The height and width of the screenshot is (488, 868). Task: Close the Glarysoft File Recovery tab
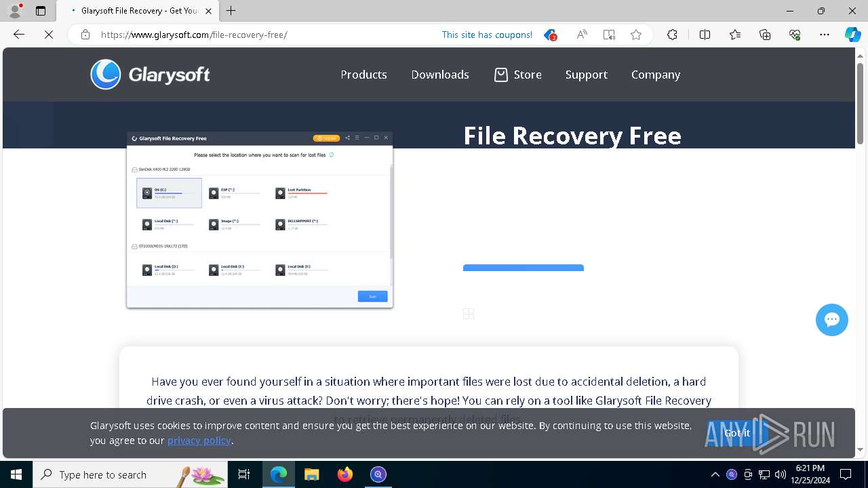pyautogui.click(x=208, y=11)
